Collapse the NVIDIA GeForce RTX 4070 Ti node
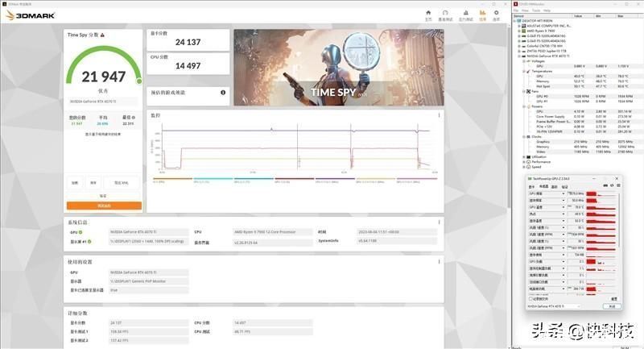This screenshot has width=644, height=349. point(519,56)
